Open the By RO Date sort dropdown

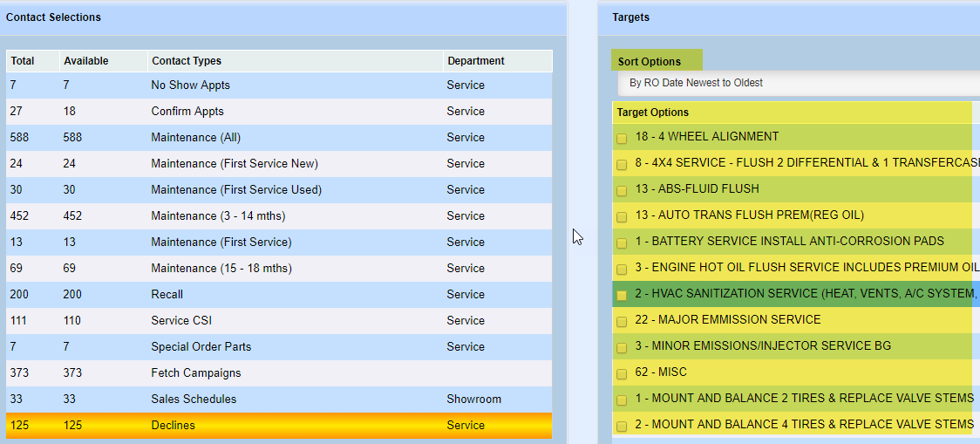coord(793,83)
